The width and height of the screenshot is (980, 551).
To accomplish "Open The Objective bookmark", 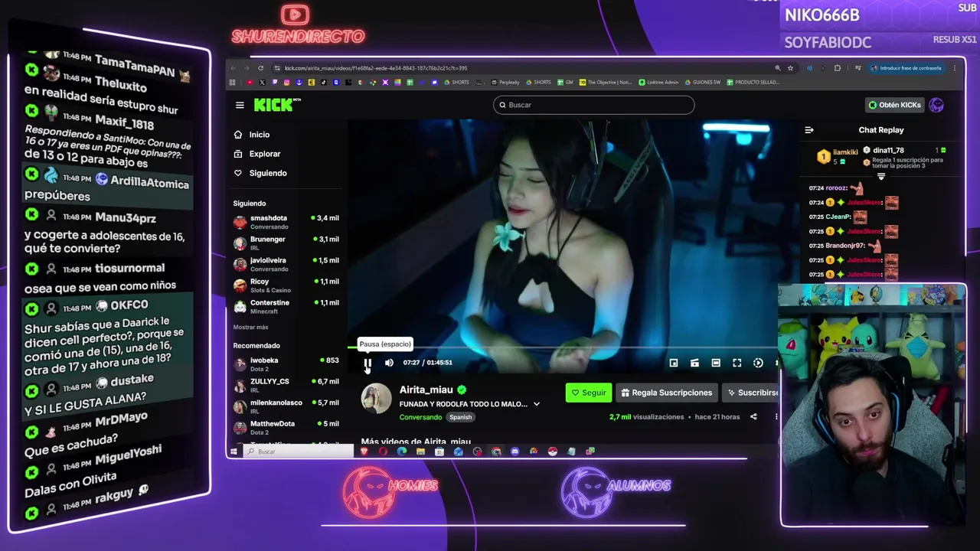I will click(606, 82).
